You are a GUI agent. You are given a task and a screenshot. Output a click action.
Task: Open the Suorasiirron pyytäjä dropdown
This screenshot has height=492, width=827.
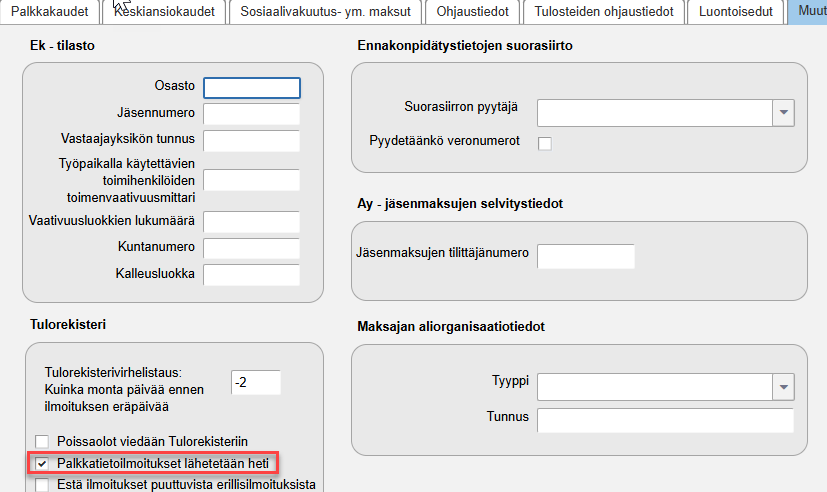[x=783, y=113]
